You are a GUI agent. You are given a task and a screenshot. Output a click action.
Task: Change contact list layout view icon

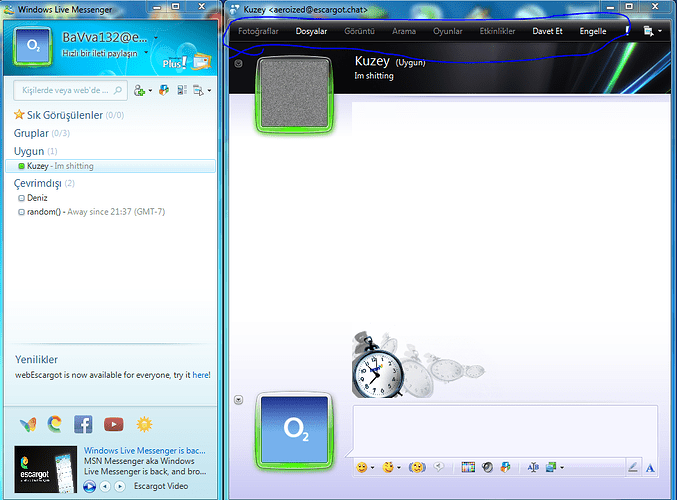point(182,90)
